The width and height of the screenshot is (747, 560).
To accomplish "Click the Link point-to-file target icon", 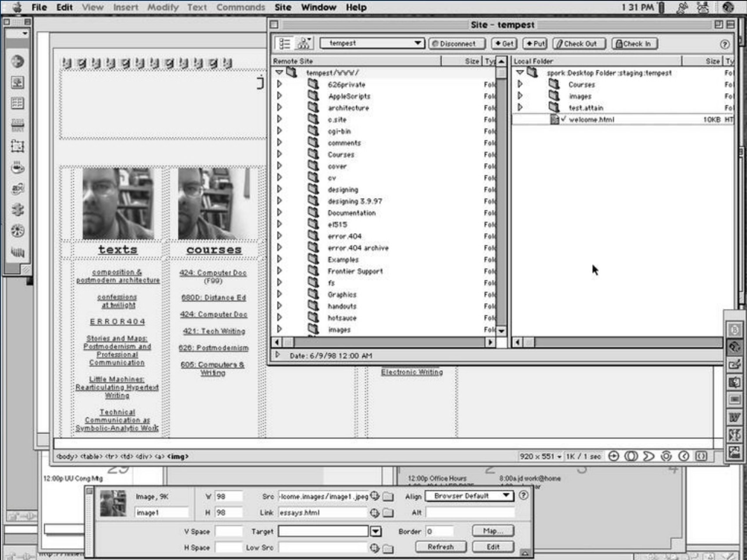I will pyautogui.click(x=375, y=513).
